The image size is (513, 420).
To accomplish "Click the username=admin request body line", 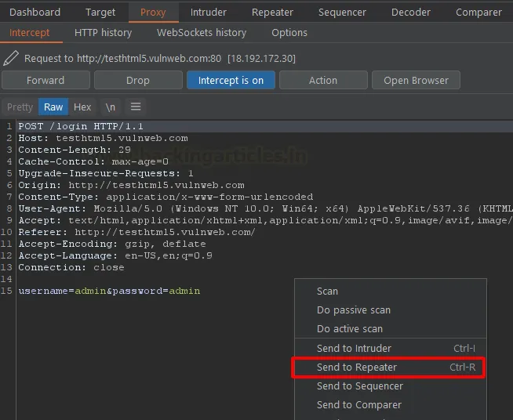I will [109, 291].
